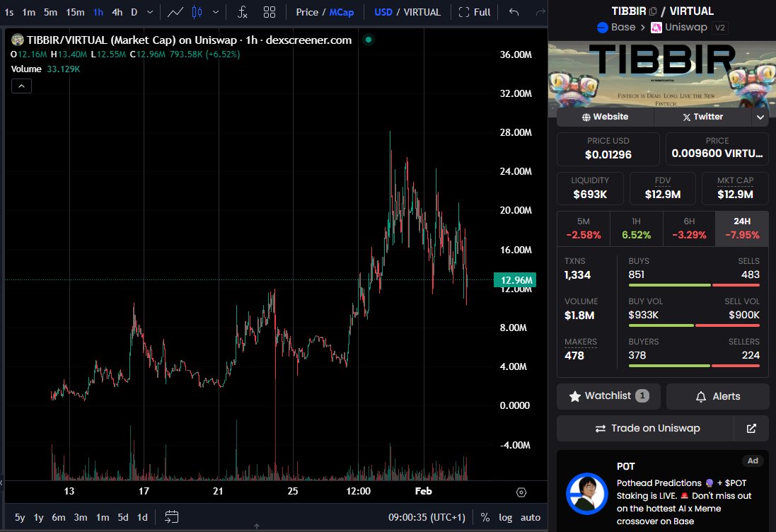Select VIRTUAL as quote currency
776x532 pixels.
[422, 12]
